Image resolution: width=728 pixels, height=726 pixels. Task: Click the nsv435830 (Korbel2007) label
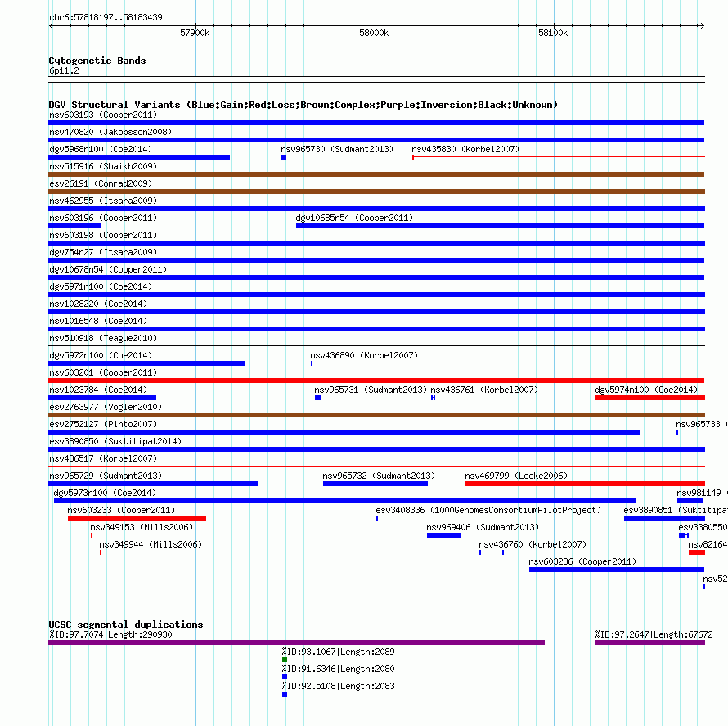(465, 149)
